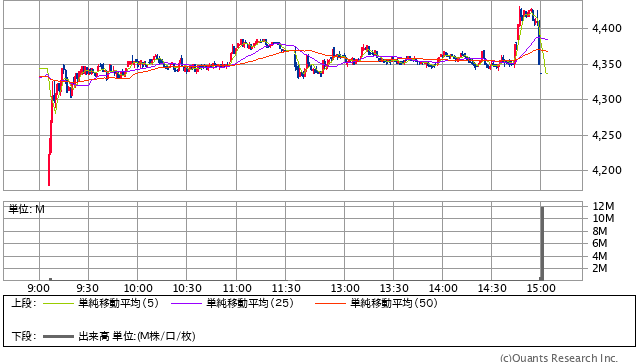This screenshot has width=638, height=362.
Task: Click the large closing volume bar
Action: [542, 243]
